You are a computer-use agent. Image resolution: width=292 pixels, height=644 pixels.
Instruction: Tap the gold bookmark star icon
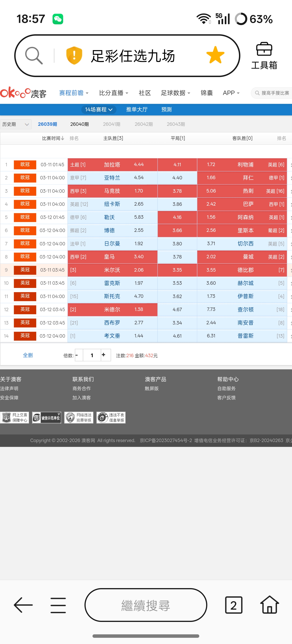tap(215, 55)
